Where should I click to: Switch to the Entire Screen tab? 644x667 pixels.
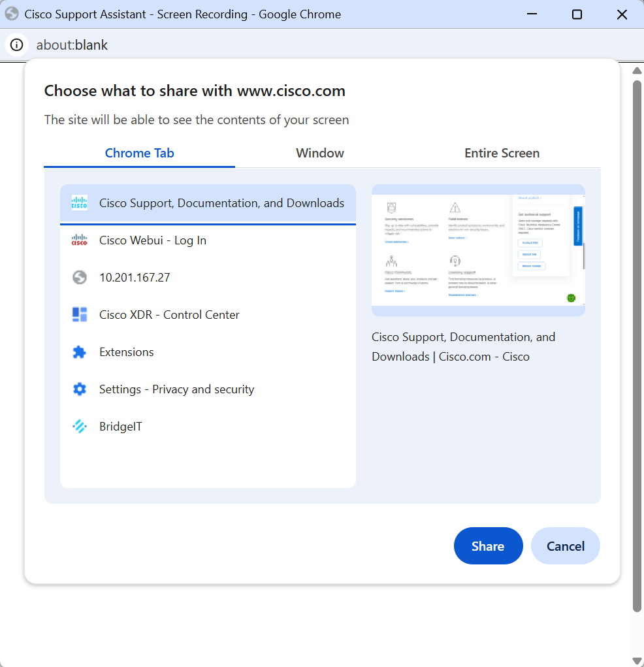pos(502,153)
